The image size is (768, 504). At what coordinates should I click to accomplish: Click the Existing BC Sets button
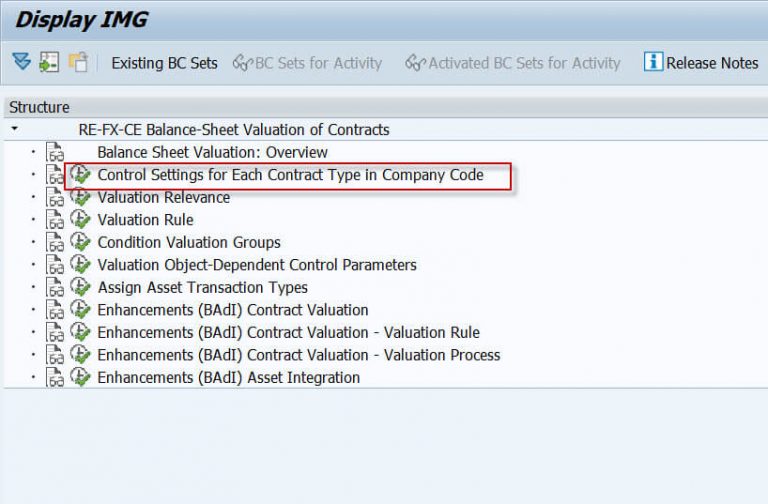tap(164, 63)
